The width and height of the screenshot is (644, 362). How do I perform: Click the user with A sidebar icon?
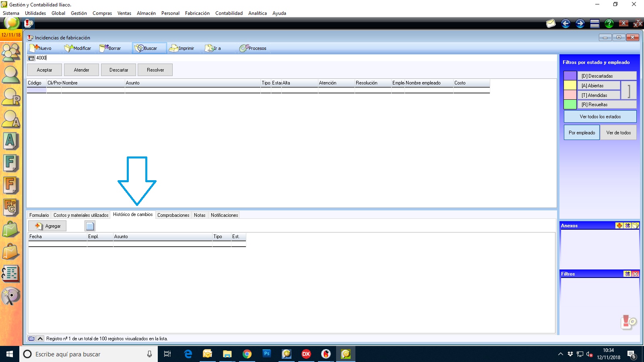click(x=11, y=119)
